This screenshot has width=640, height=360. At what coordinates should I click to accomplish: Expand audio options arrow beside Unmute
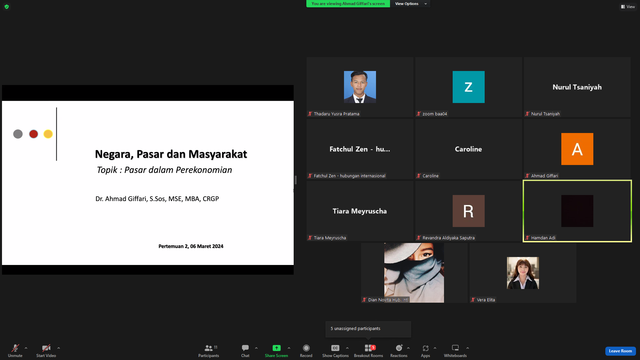(x=26, y=348)
